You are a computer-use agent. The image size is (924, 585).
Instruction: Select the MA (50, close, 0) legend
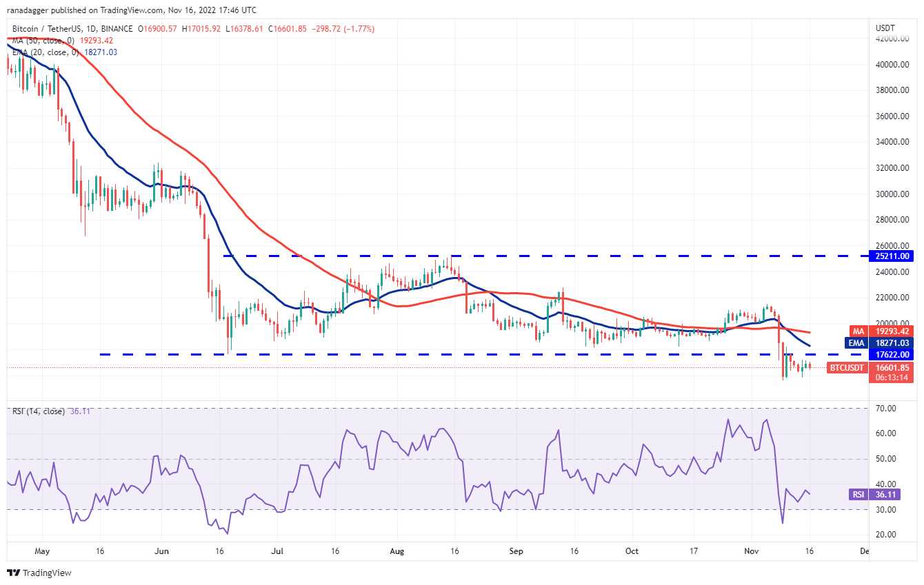(x=43, y=39)
